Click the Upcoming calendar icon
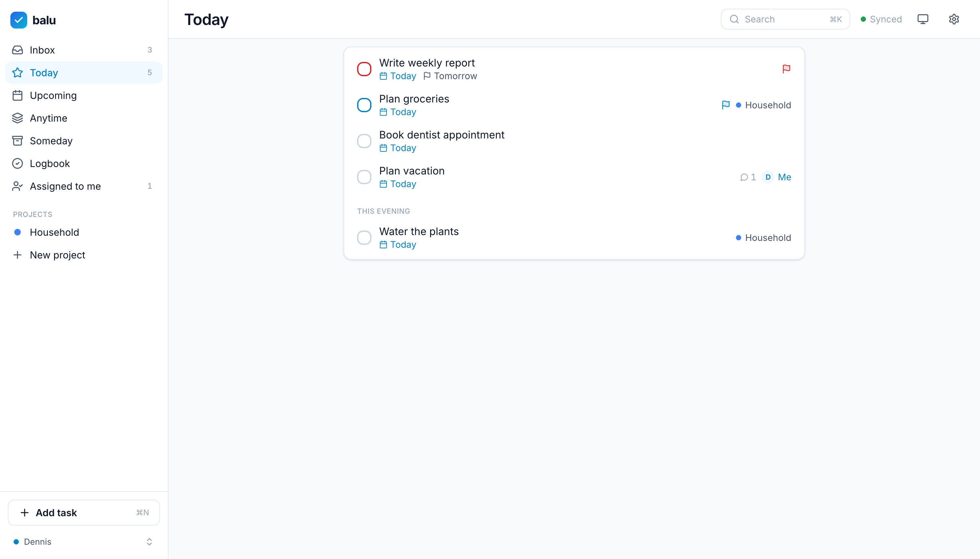 17,95
